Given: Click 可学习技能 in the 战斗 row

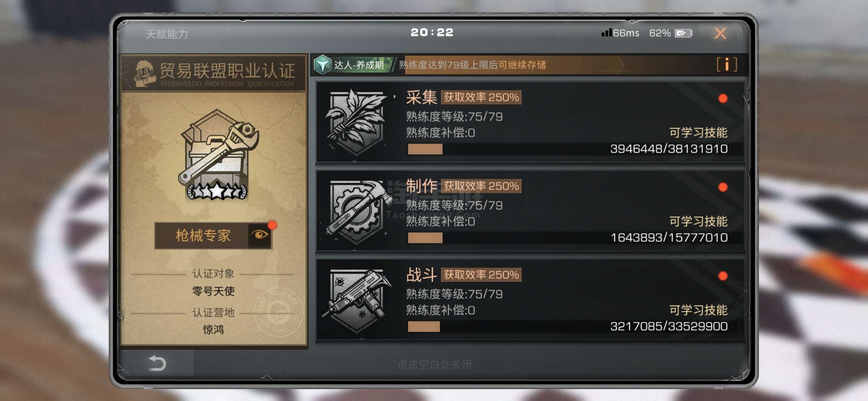Looking at the screenshot, I should (698, 310).
